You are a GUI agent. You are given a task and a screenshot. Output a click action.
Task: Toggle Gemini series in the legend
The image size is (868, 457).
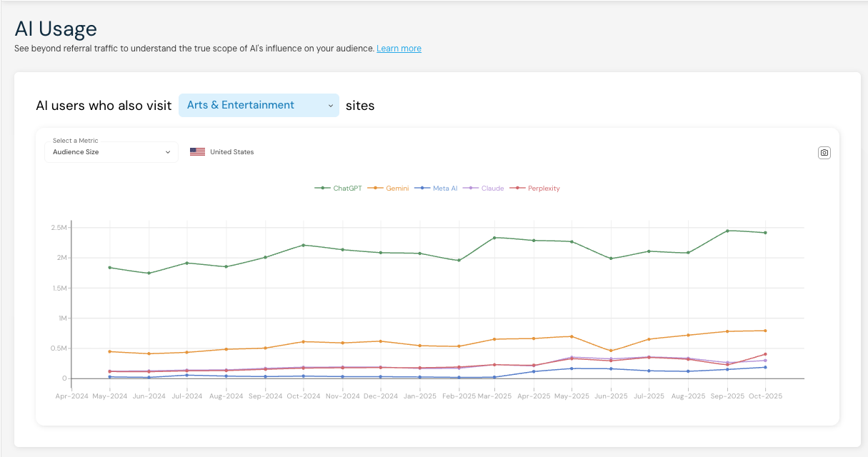(x=391, y=189)
